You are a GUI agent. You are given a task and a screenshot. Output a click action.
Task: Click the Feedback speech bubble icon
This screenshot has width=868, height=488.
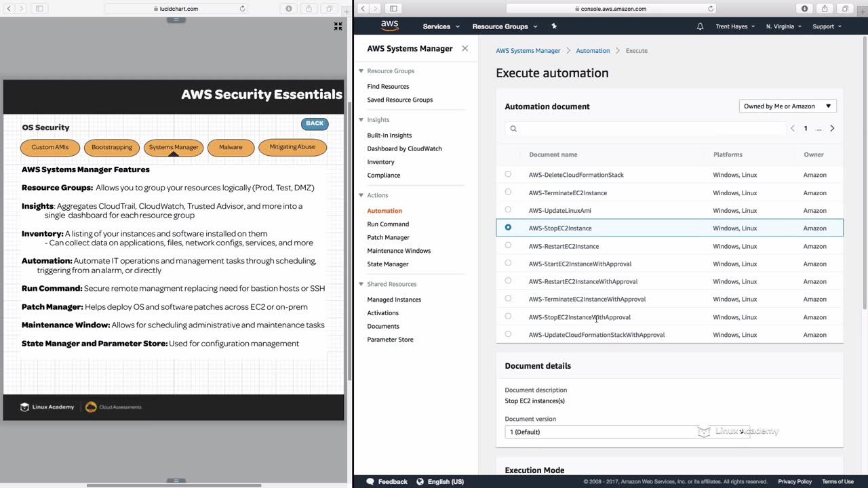[x=370, y=481]
